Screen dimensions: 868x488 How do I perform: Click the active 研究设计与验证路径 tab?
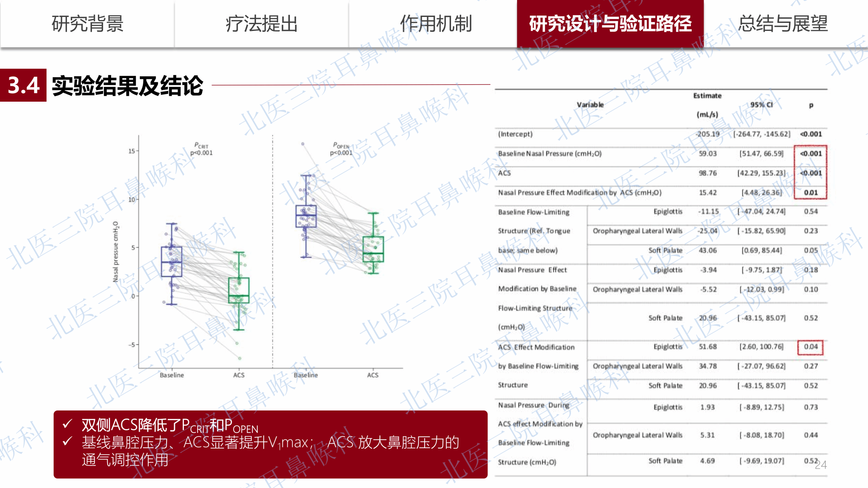tap(610, 24)
